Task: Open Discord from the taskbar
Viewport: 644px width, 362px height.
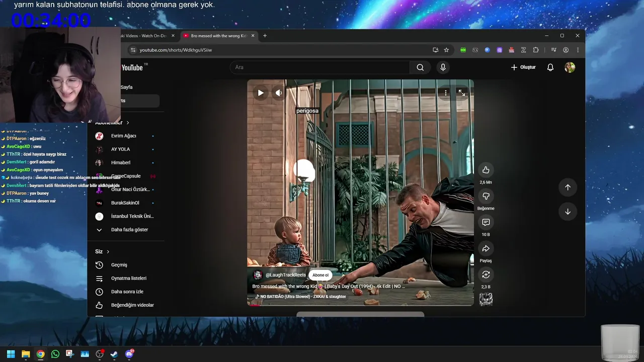Action: [x=129, y=354]
